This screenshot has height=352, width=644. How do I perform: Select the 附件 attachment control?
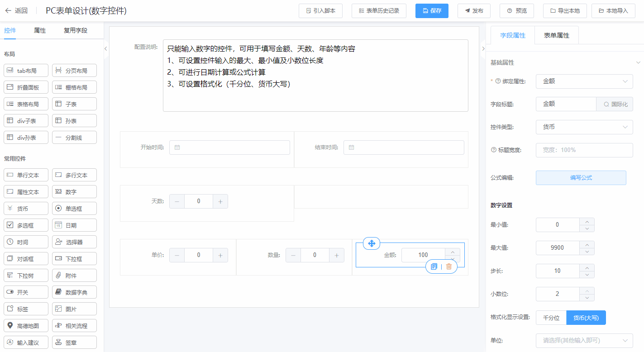tap(74, 276)
